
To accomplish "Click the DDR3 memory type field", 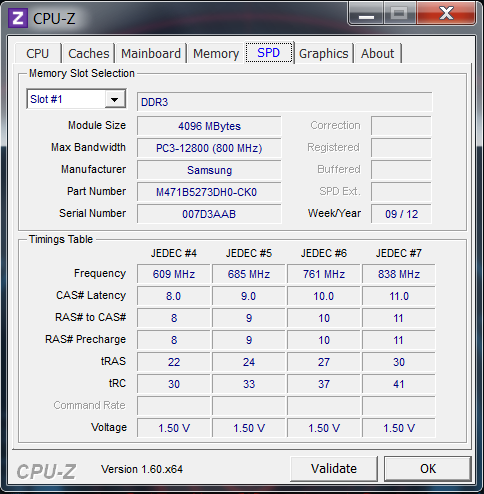I will pos(285,102).
